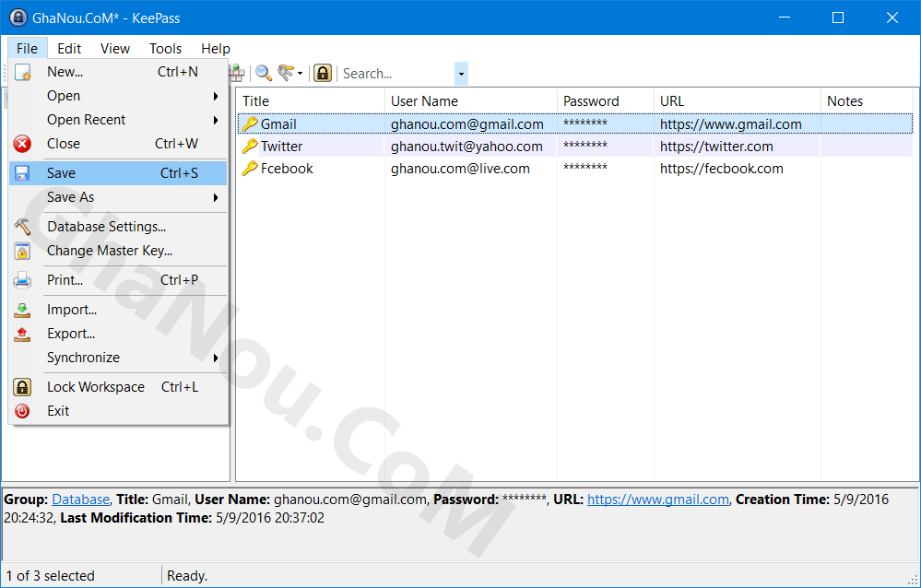Click the hammer icon beside Database Settings
This screenshot has height=588, width=921.
coord(22,227)
